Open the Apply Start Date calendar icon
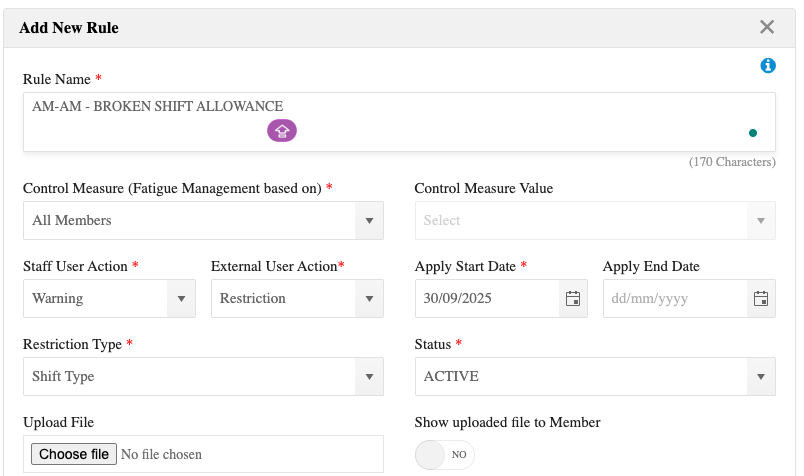 tap(573, 298)
